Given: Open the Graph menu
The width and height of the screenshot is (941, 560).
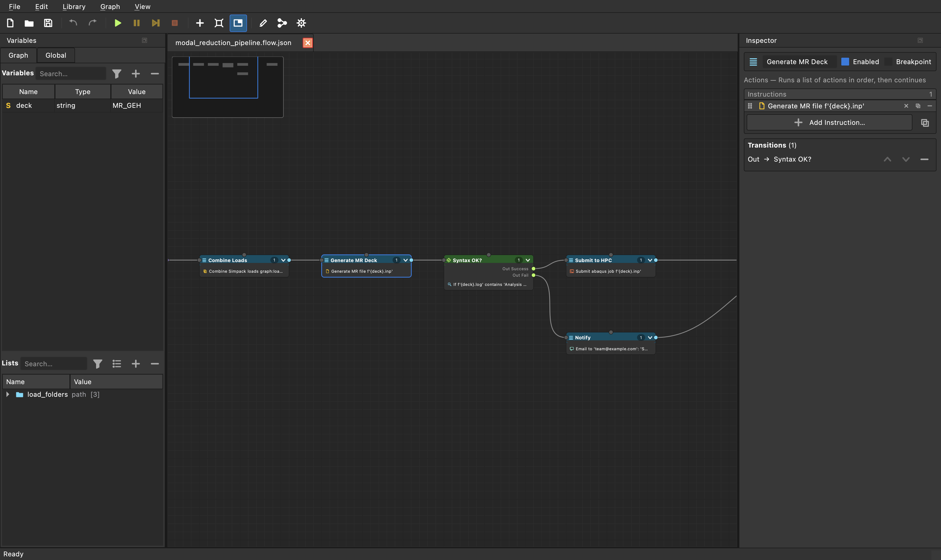Looking at the screenshot, I should pyautogui.click(x=110, y=6).
